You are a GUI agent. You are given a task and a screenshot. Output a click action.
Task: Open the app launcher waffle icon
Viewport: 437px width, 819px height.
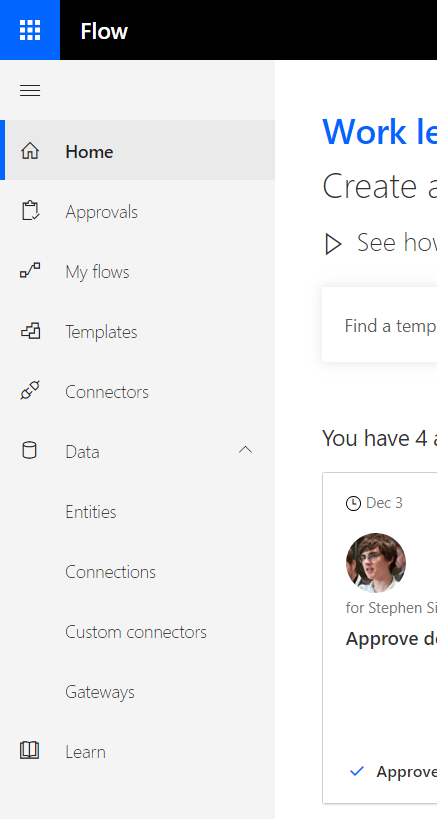click(30, 30)
